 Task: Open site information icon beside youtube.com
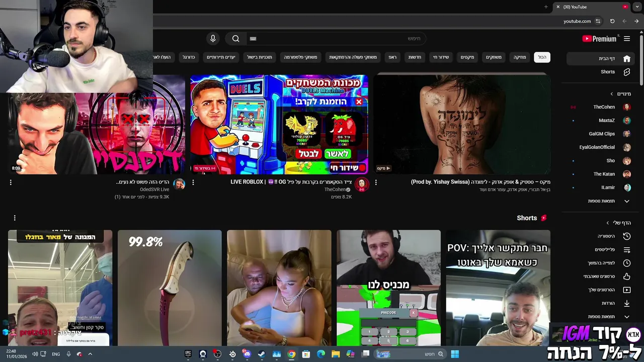pos(598,21)
